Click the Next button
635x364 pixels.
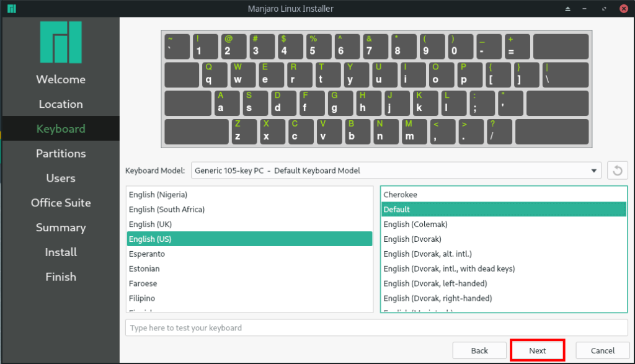tap(538, 350)
